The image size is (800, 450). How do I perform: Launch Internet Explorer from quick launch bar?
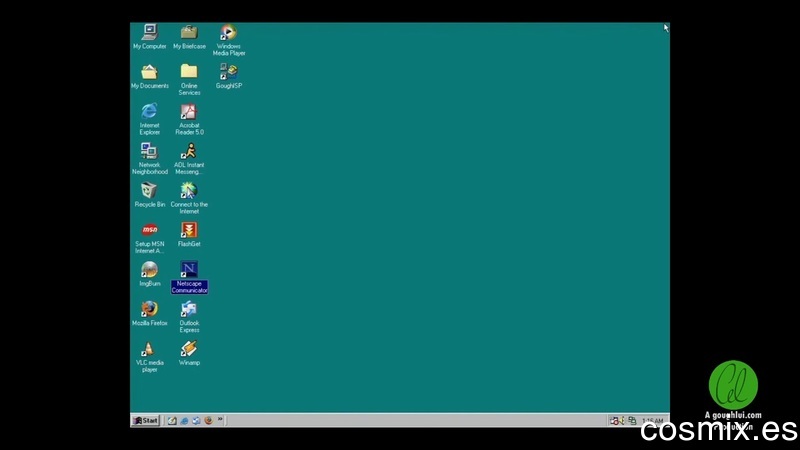pos(184,420)
